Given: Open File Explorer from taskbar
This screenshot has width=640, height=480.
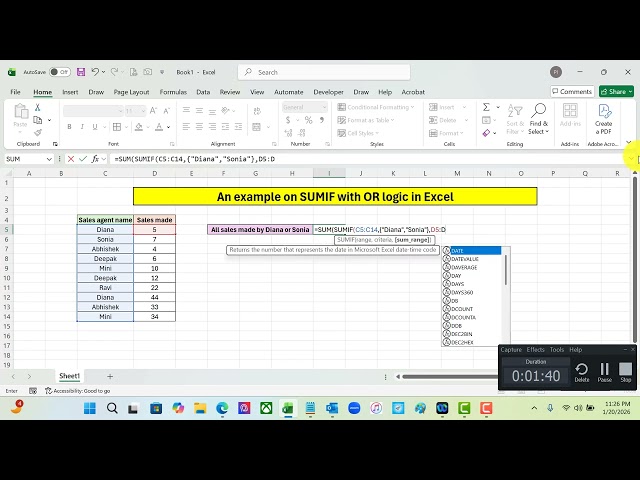Looking at the screenshot, I should coord(200,408).
